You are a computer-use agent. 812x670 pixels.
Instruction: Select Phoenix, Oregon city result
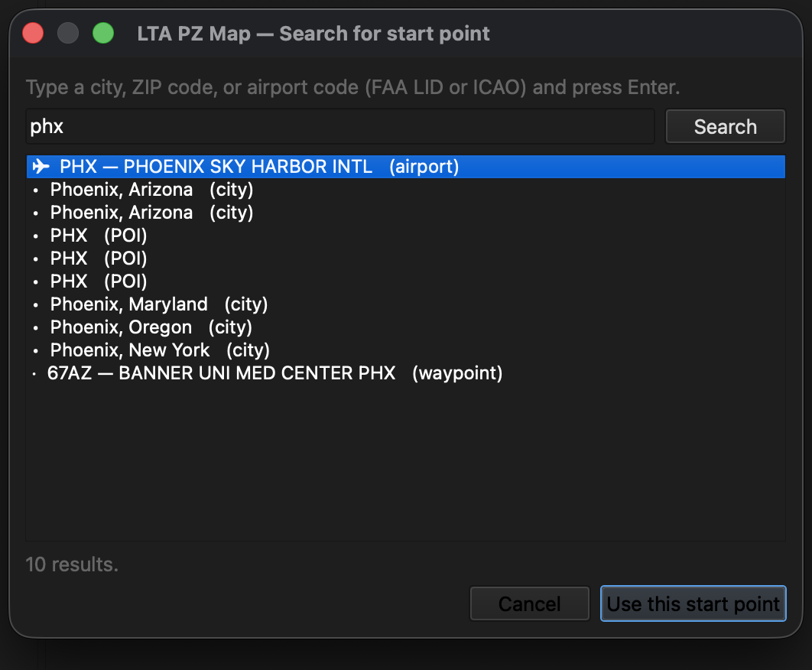point(406,327)
